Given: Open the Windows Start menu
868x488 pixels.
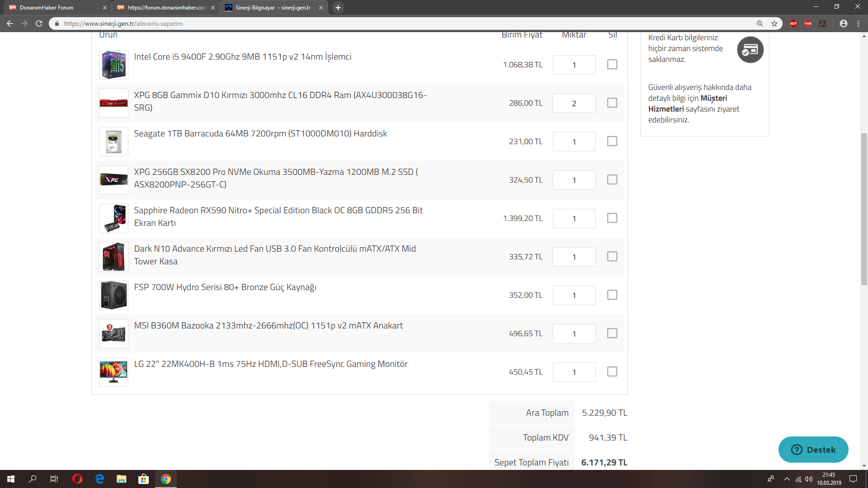Looking at the screenshot, I should click(x=11, y=479).
